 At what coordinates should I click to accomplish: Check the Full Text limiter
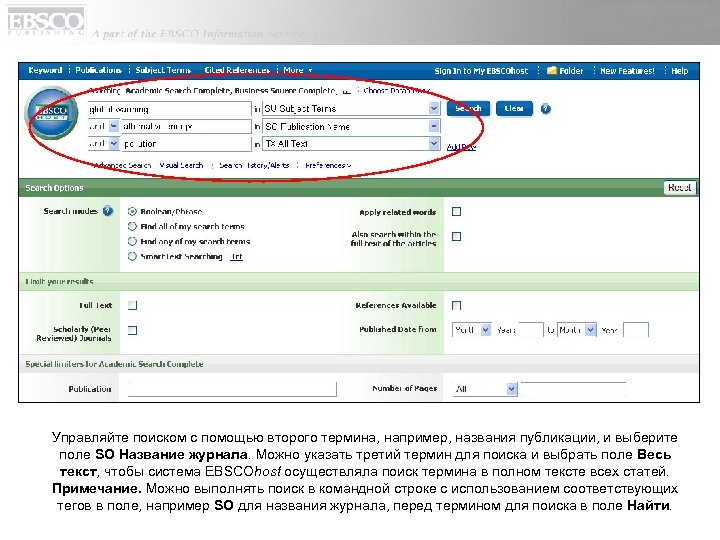(x=132, y=305)
